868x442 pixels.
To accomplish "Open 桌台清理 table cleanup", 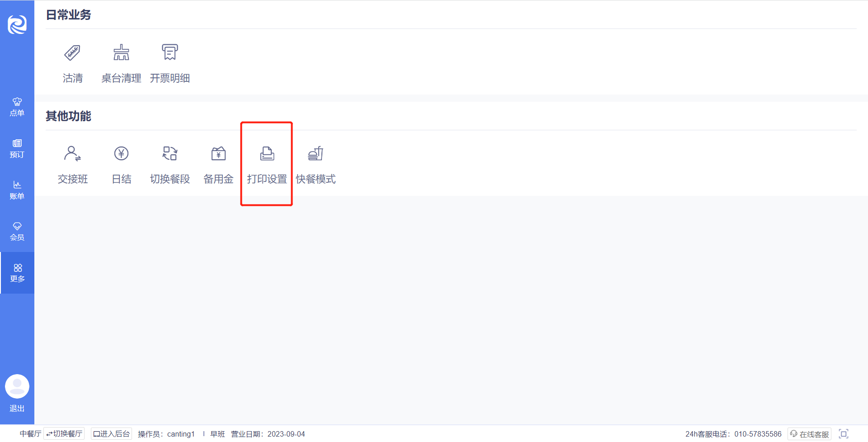I will pyautogui.click(x=121, y=64).
